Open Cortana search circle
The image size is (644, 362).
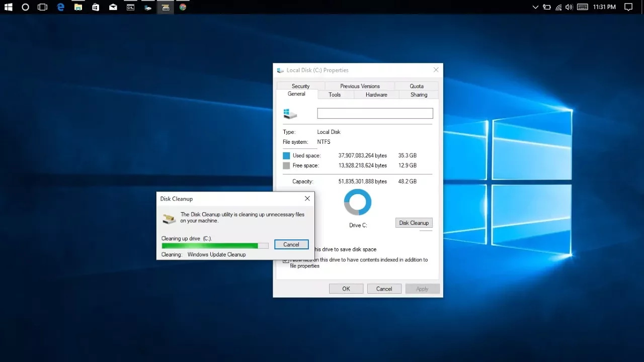(26, 7)
